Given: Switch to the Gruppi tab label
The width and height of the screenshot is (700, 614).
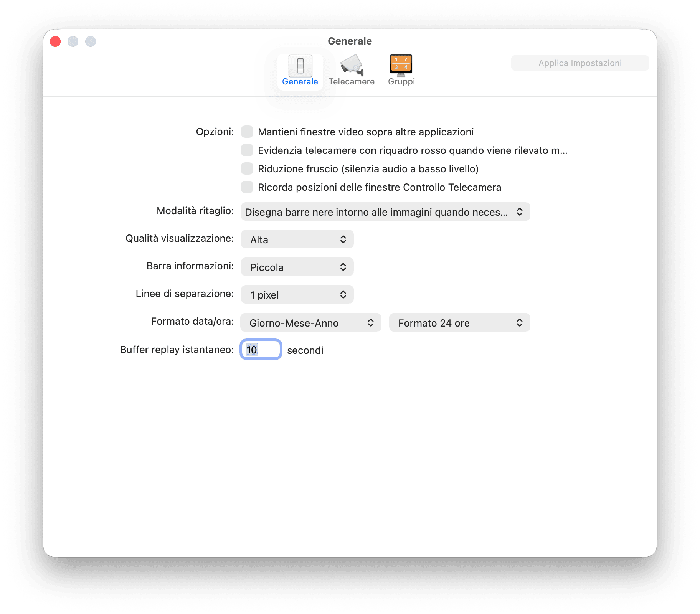Looking at the screenshot, I should click(x=401, y=82).
